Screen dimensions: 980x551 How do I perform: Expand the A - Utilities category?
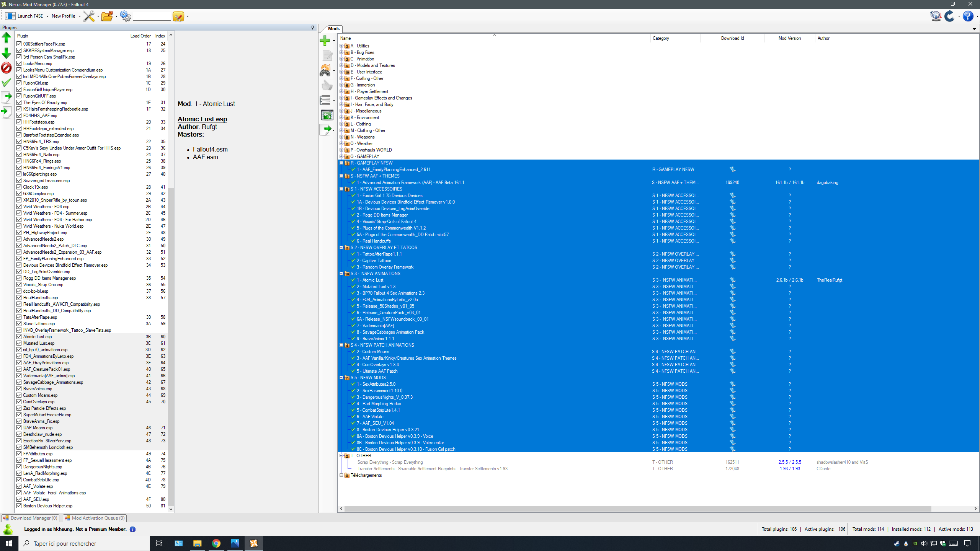click(341, 46)
